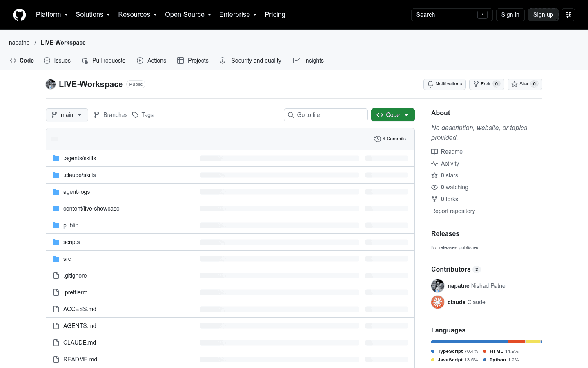Open the Contributors heading link
Image resolution: width=588 pixels, height=368 pixels.
click(456, 269)
